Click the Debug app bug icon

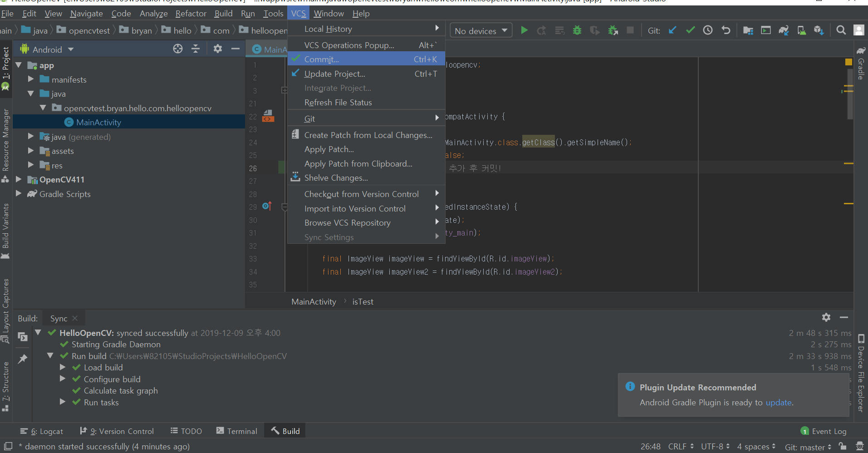[577, 30]
